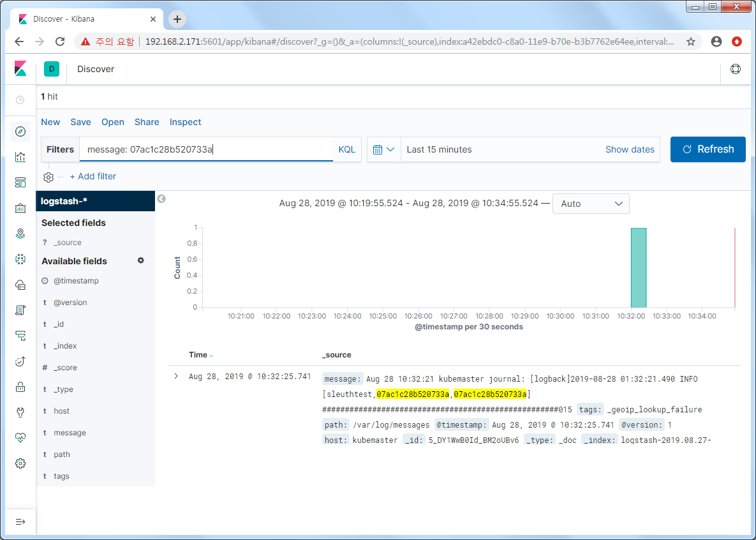This screenshot has height=540, width=756.
Task: Open Maps sidebar icon
Action: point(20,234)
